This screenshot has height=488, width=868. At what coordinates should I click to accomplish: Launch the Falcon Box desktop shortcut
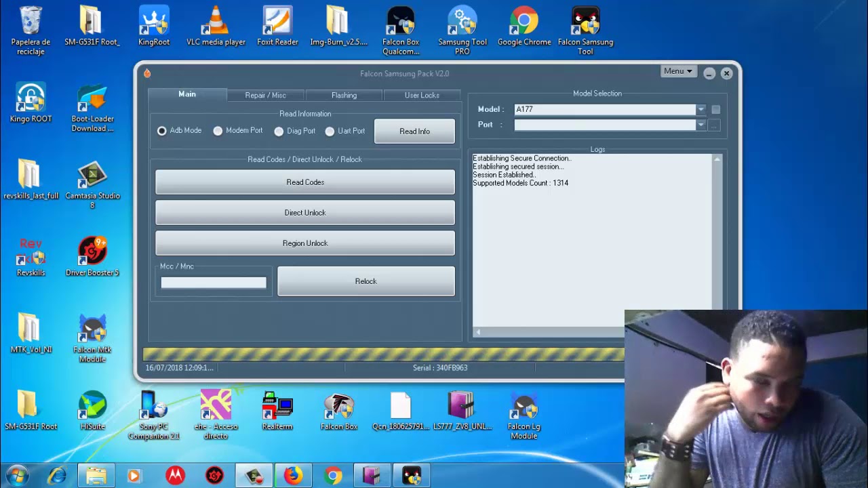tap(338, 411)
